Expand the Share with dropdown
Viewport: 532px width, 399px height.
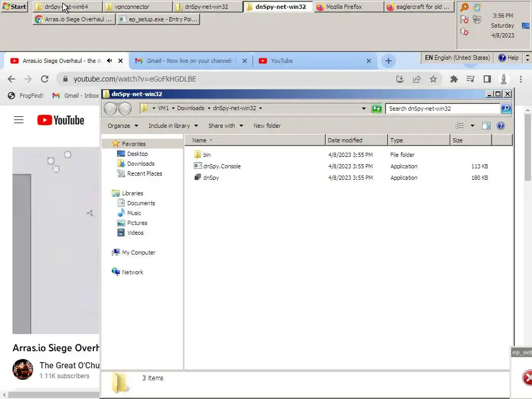[x=225, y=126]
